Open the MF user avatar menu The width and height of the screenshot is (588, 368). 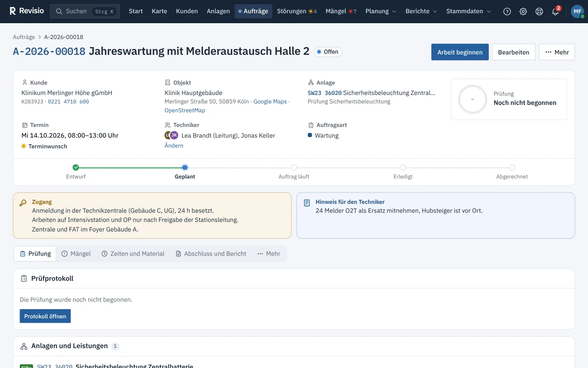click(577, 11)
